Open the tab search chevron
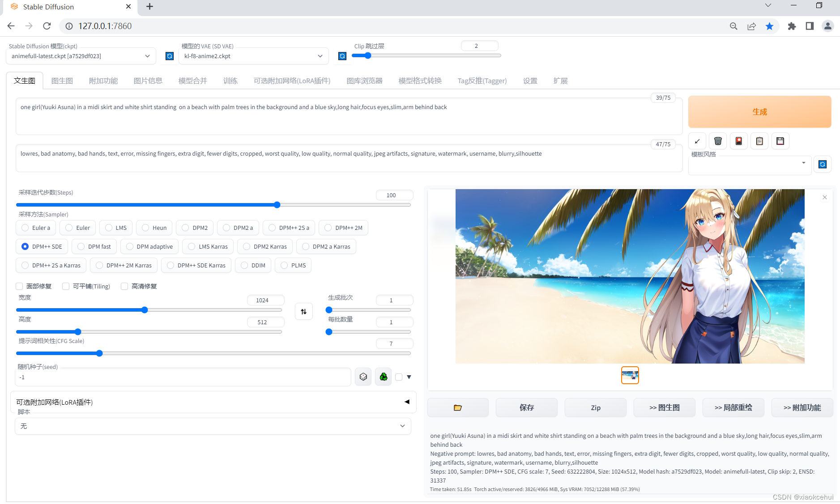This screenshot has height=504, width=840. coord(768,5)
